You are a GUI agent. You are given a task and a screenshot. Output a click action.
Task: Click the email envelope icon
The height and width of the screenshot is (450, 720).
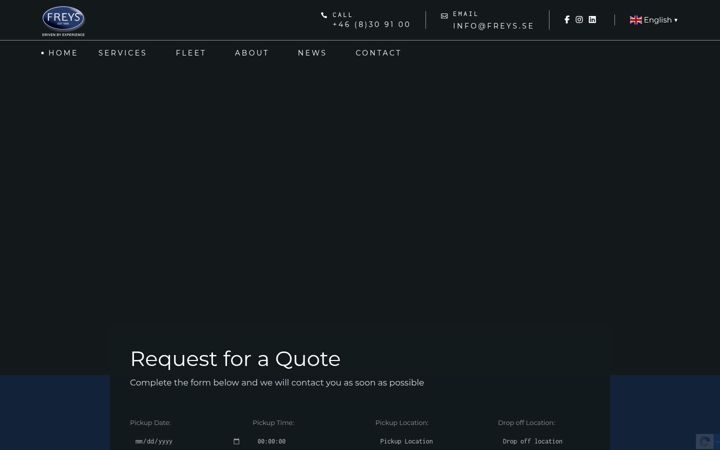[x=444, y=16]
